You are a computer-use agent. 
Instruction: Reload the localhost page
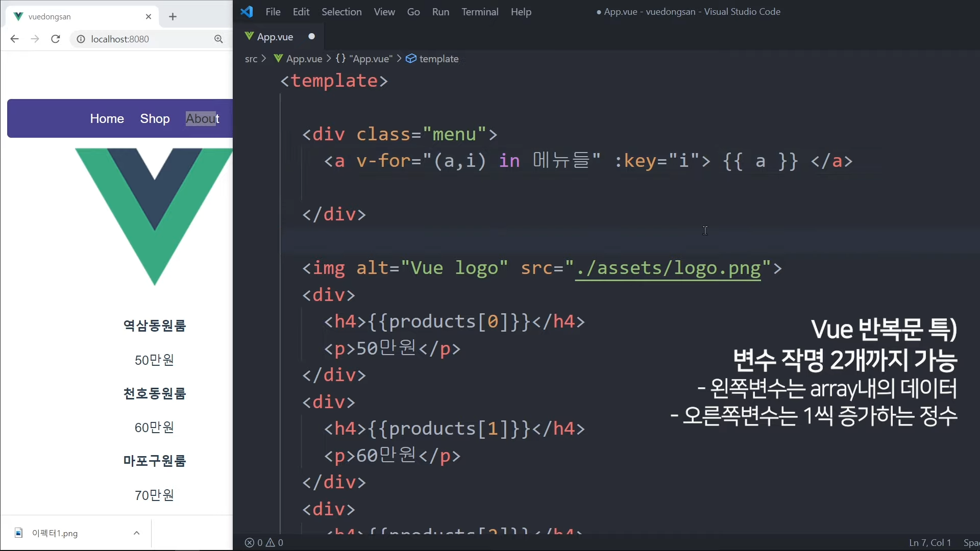(56, 39)
